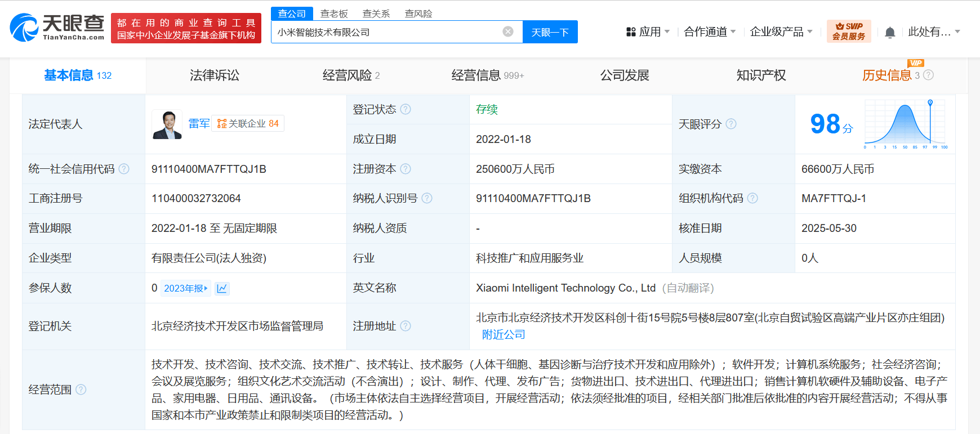Switch to the 查风险 search tab
The width and height of the screenshot is (980, 434).
pyautogui.click(x=418, y=14)
